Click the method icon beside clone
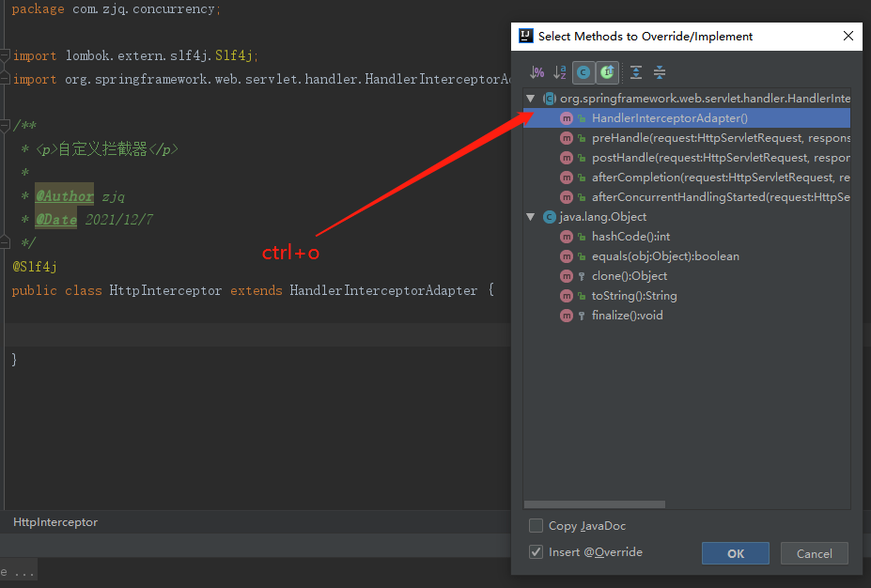871x588 pixels. [566, 276]
